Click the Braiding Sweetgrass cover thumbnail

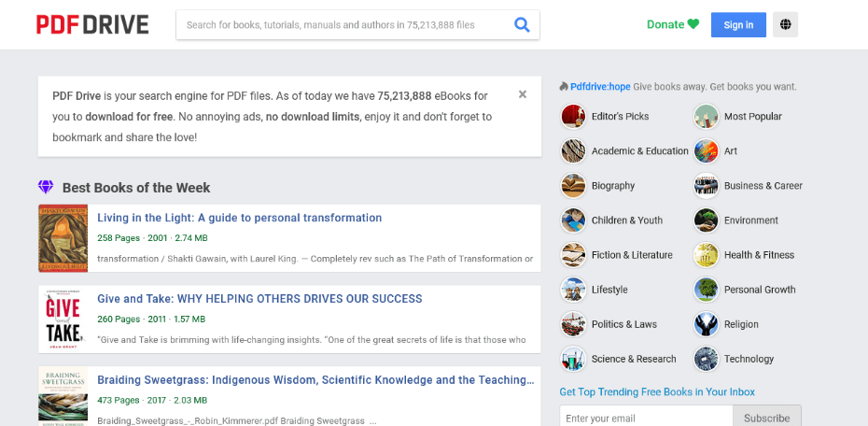(x=63, y=396)
